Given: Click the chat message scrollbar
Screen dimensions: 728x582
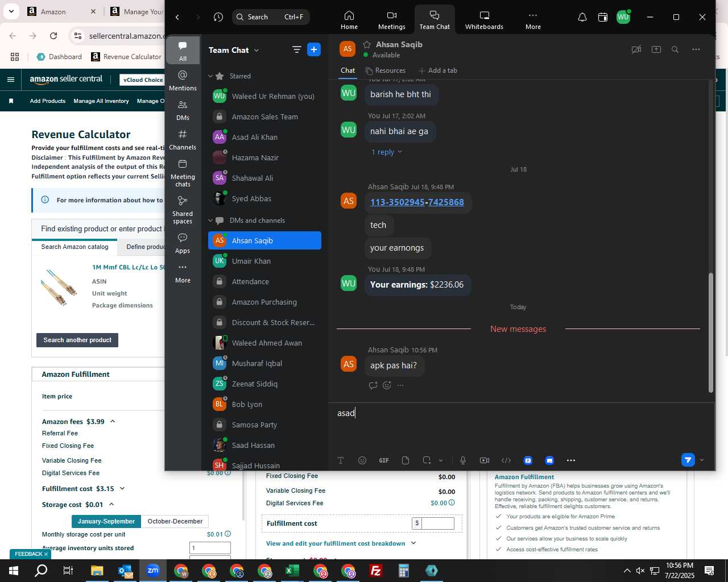Looking at the screenshot, I should tap(710, 332).
